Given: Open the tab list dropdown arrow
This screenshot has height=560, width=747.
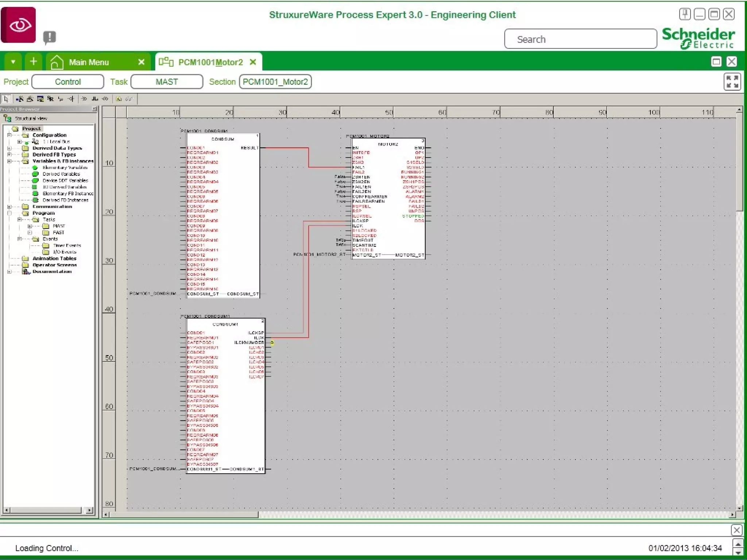Looking at the screenshot, I should point(13,62).
